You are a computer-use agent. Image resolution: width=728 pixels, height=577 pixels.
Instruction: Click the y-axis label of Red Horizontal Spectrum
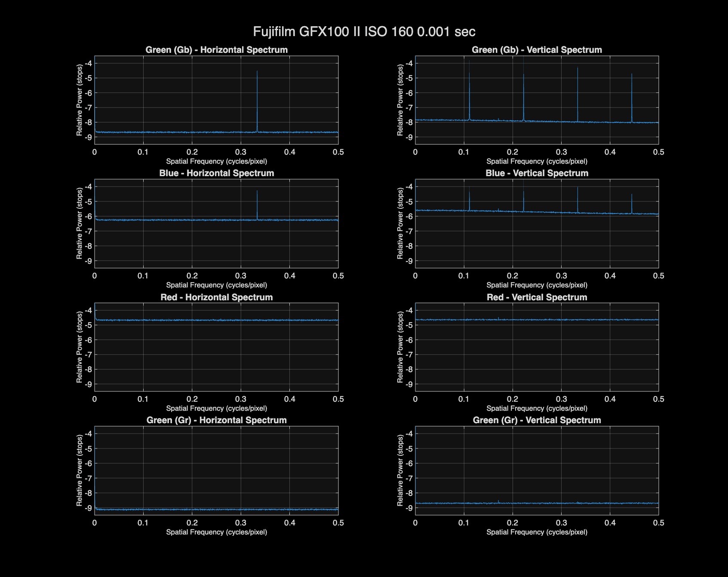tap(80, 347)
